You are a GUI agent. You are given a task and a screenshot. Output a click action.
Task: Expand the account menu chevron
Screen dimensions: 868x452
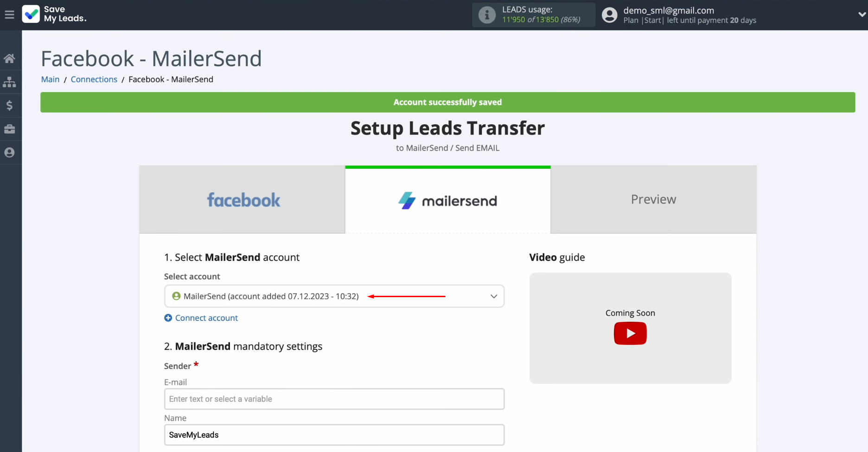[x=862, y=14]
